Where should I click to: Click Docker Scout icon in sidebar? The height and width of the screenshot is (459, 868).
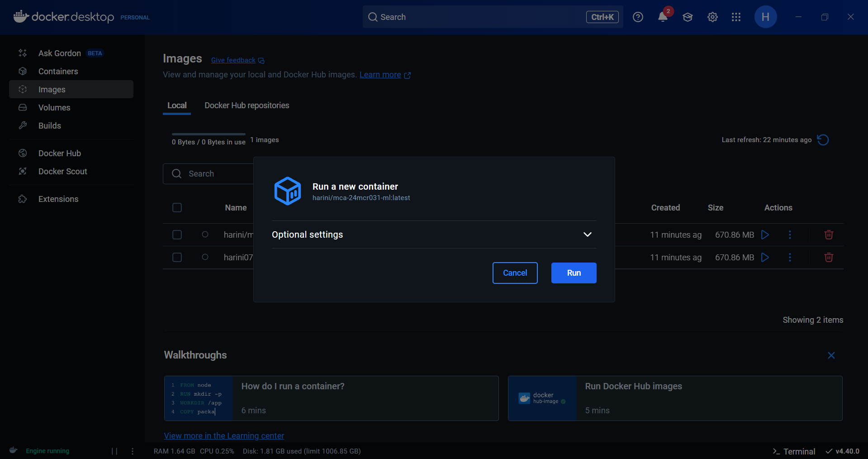(x=23, y=171)
